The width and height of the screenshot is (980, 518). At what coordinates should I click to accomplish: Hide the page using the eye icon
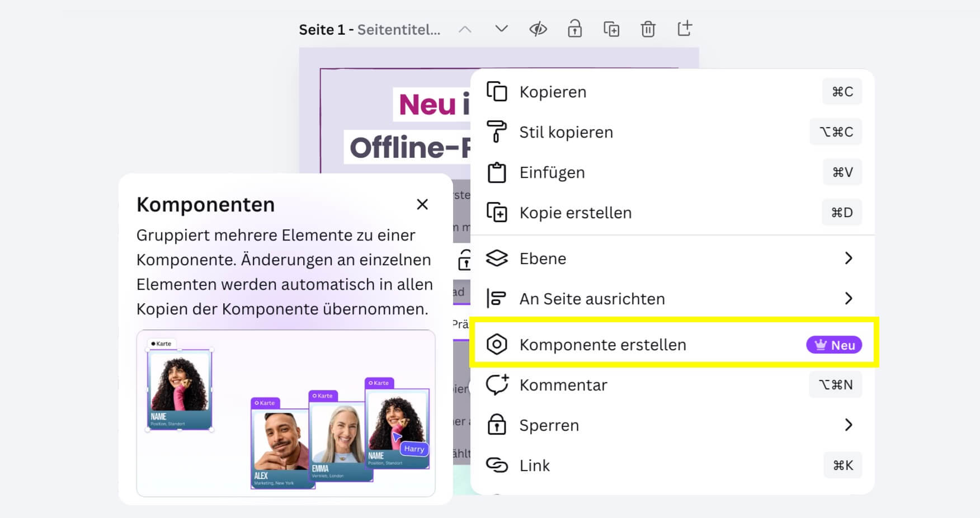(538, 29)
